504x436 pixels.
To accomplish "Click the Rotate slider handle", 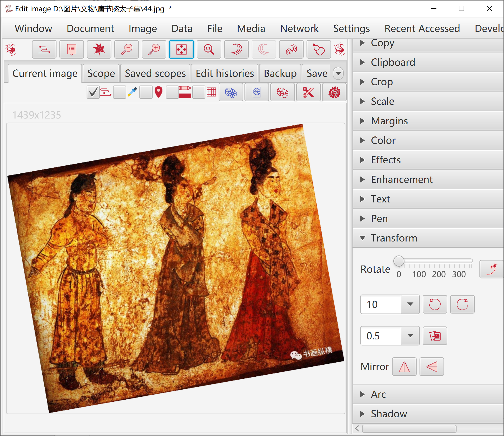I will tap(399, 261).
